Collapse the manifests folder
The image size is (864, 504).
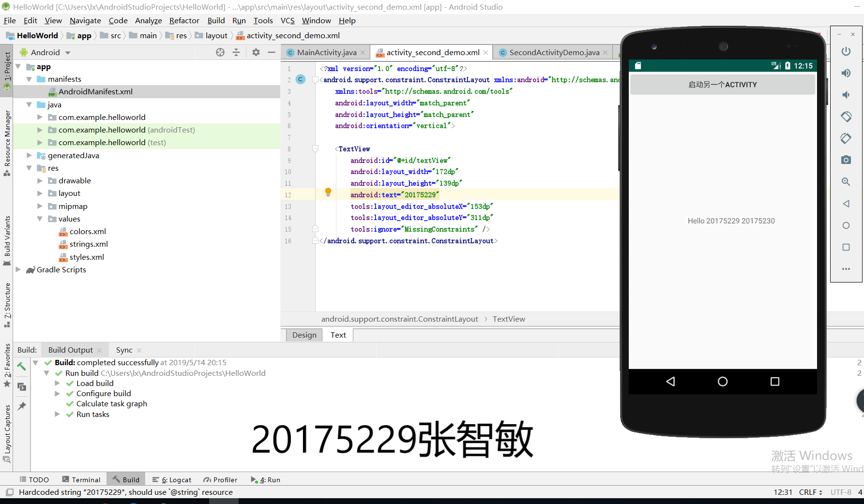[x=29, y=79]
